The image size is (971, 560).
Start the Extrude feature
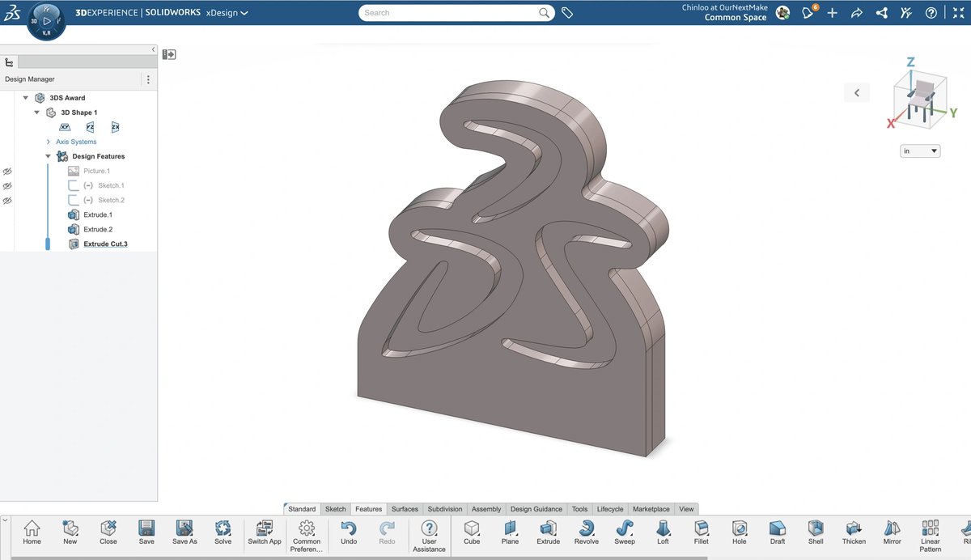pos(548,532)
